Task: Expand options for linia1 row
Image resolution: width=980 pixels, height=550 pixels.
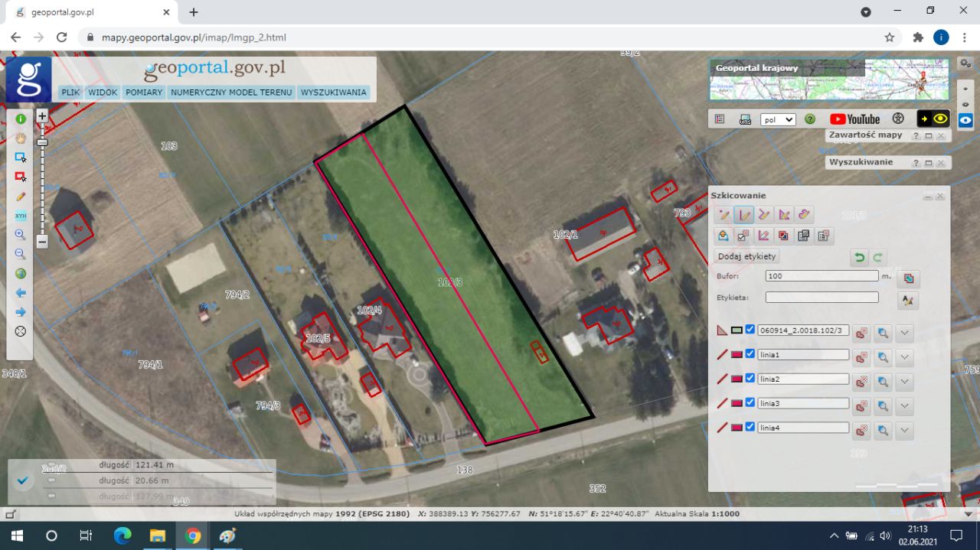Action: tap(905, 357)
